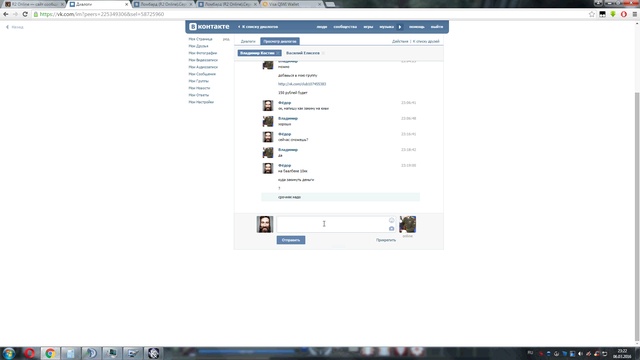Screen dimensions: 640x360
Task: Open люди in the top header
Action: pos(322,27)
